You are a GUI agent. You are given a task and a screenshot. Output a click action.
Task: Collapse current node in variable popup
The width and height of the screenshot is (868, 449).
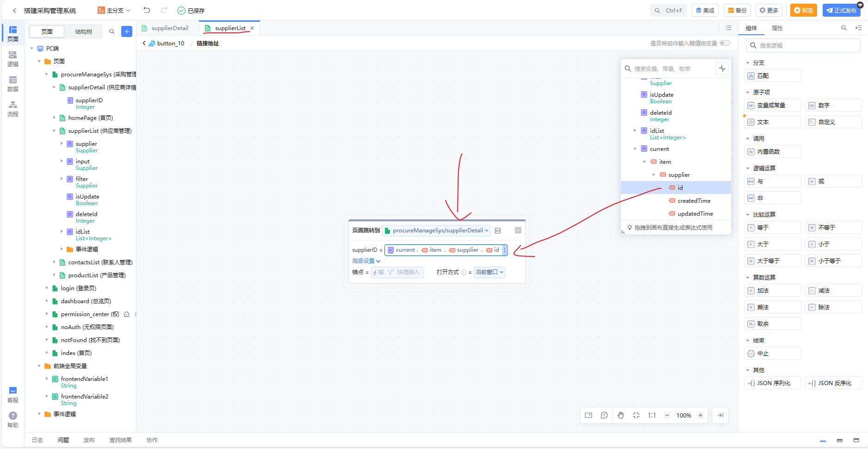[x=635, y=149]
